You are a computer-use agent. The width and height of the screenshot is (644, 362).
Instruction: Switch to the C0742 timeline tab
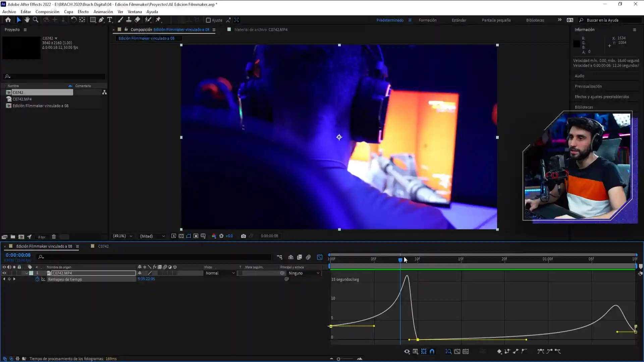(103, 246)
